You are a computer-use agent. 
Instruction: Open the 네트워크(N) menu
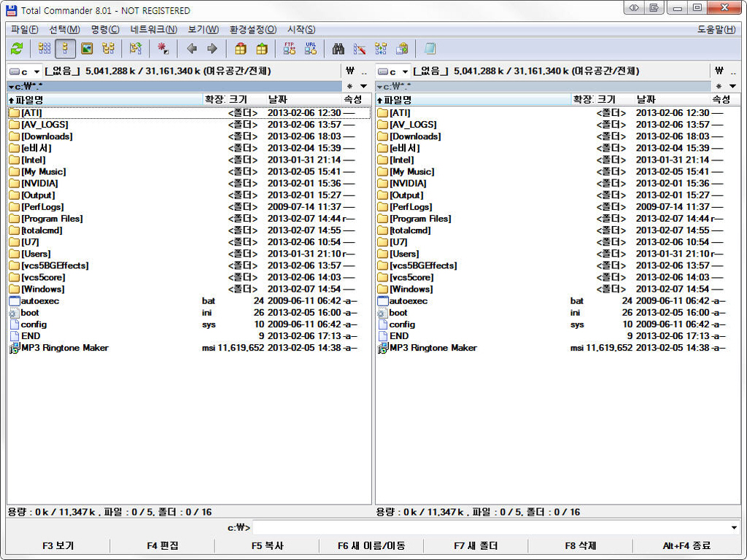click(153, 29)
